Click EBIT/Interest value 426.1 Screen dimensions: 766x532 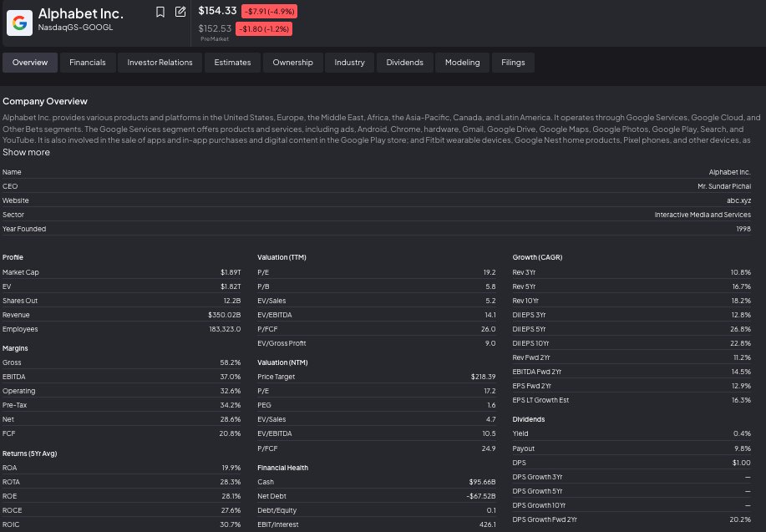488,524
